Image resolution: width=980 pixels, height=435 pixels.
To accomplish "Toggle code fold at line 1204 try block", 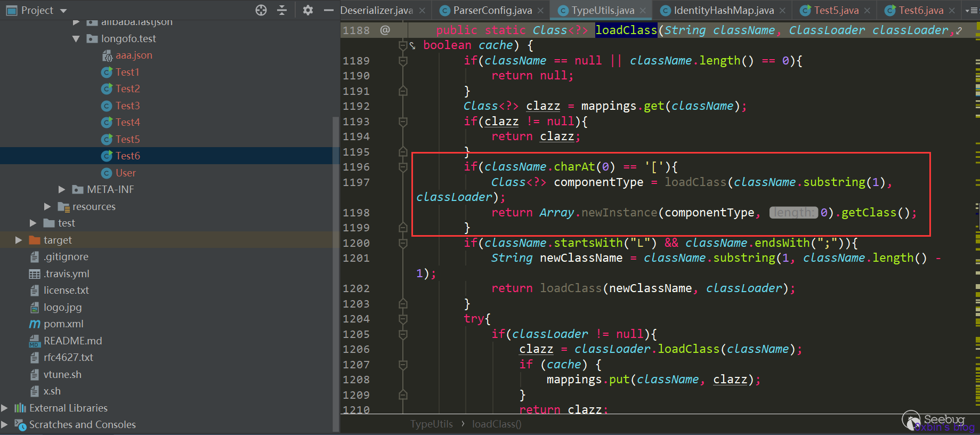I will coord(403,319).
